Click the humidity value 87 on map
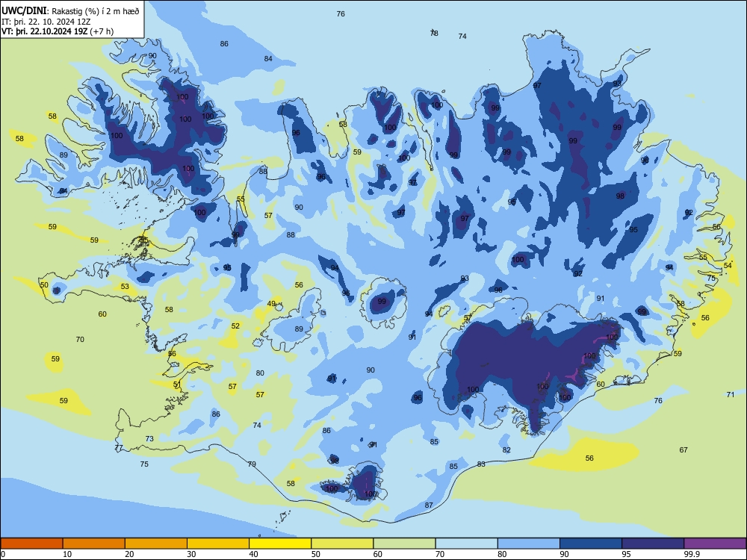Screen dimensions: 747x560 tap(429, 505)
